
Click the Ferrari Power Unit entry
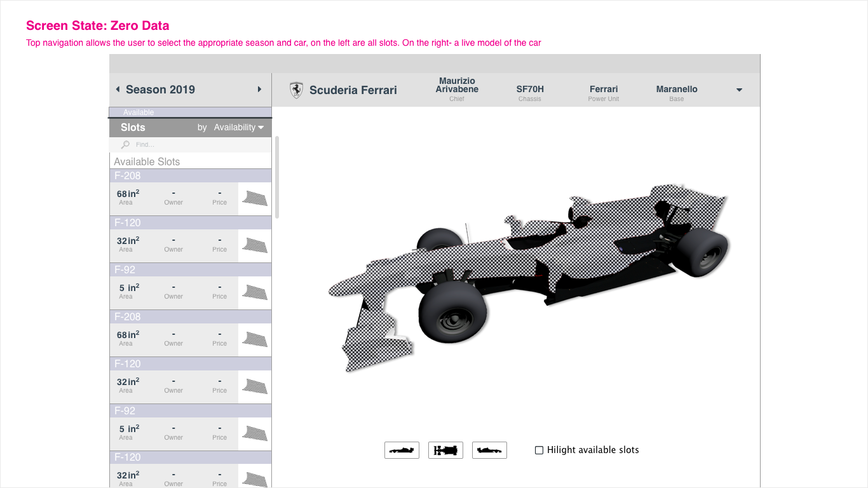pos(604,93)
